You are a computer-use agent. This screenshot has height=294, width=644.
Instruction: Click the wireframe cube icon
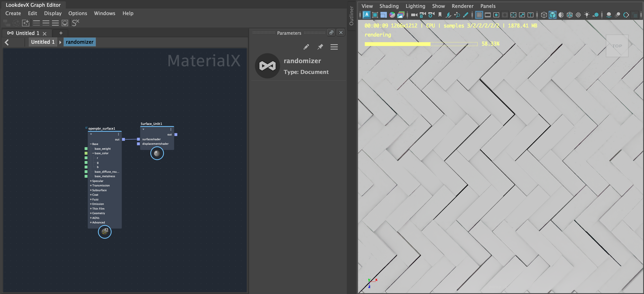coord(544,15)
